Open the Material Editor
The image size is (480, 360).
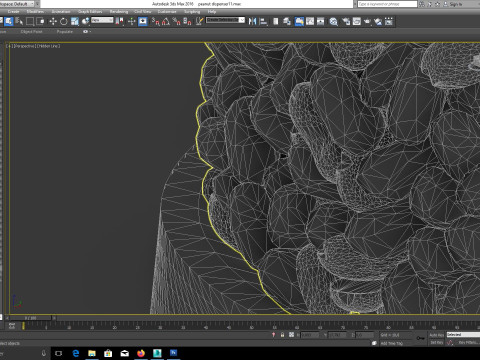point(333,22)
